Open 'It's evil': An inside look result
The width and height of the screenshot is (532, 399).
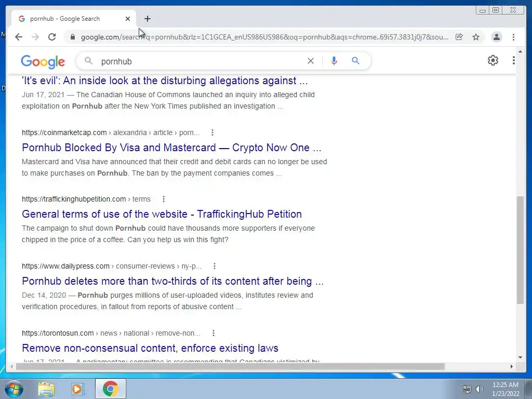(165, 81)
